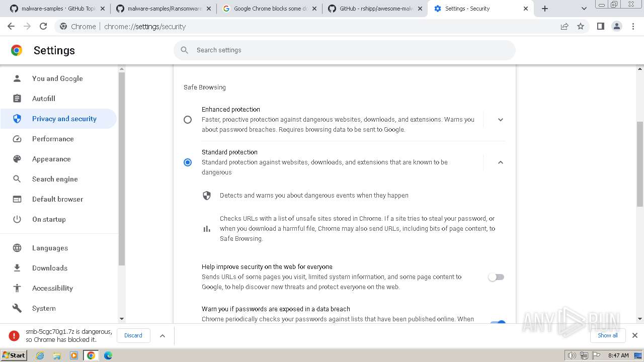Click the Chrome logo next to Settings

[17, 50]
